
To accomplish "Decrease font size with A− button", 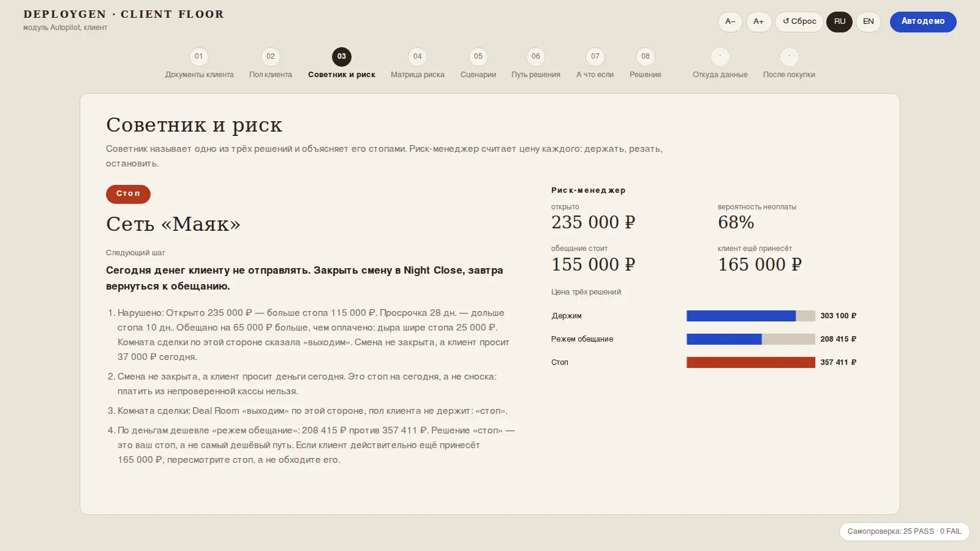I will click(x=730, y=21).
